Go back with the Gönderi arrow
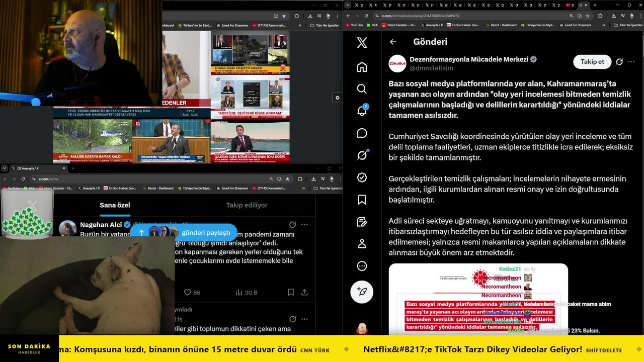Screen dimensions: 644x362 pos(393,42)
